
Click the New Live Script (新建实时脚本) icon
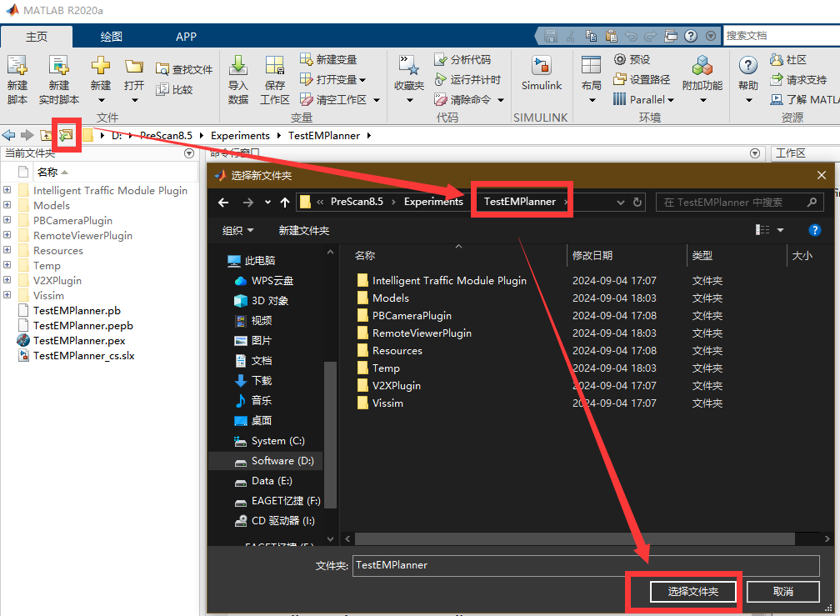tap(59, 66)
